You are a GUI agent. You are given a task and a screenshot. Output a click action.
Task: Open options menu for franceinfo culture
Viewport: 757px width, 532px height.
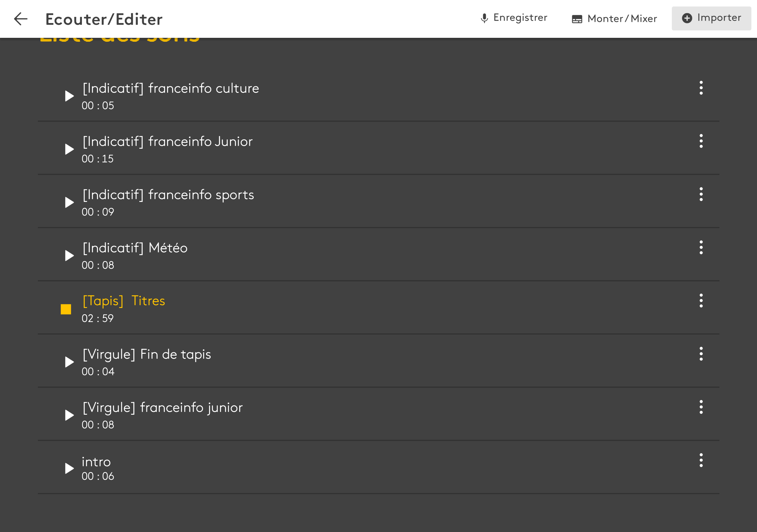[701, 88]
